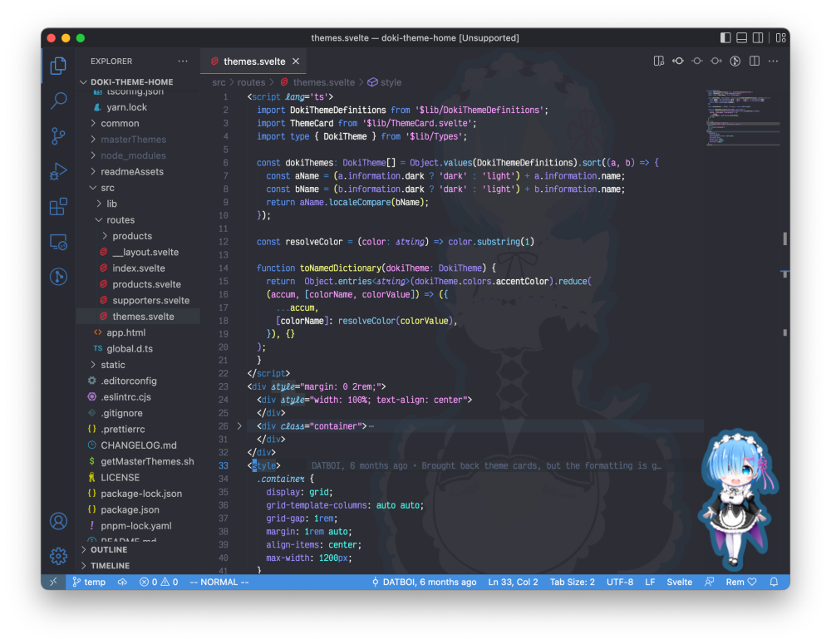Go to next change circle-arrow icon

pos(716,61)
